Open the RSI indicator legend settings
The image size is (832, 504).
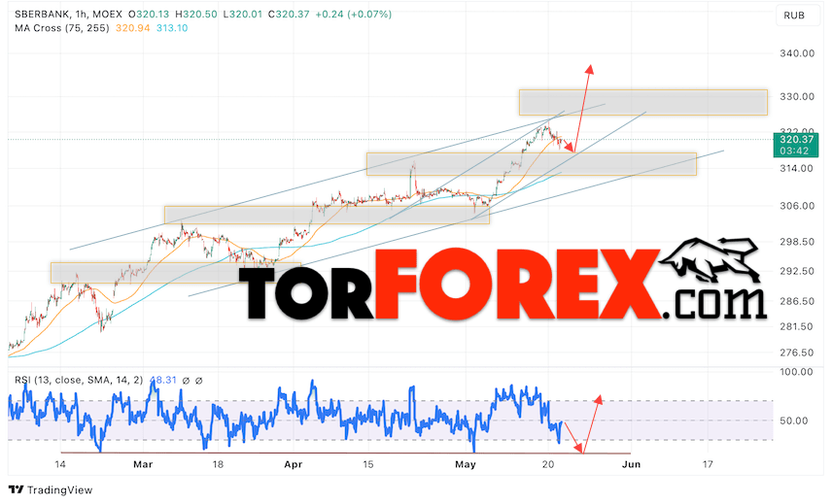(x=79, y=380)
